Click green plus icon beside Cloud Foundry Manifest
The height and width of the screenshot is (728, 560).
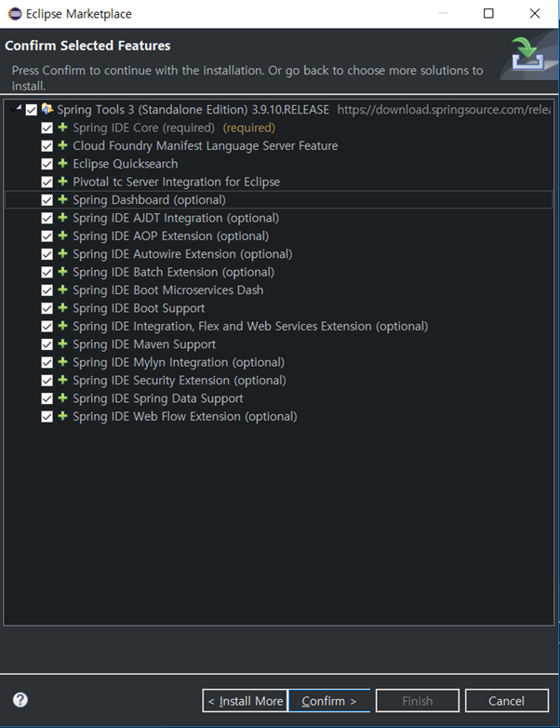(x=62, y=145)
